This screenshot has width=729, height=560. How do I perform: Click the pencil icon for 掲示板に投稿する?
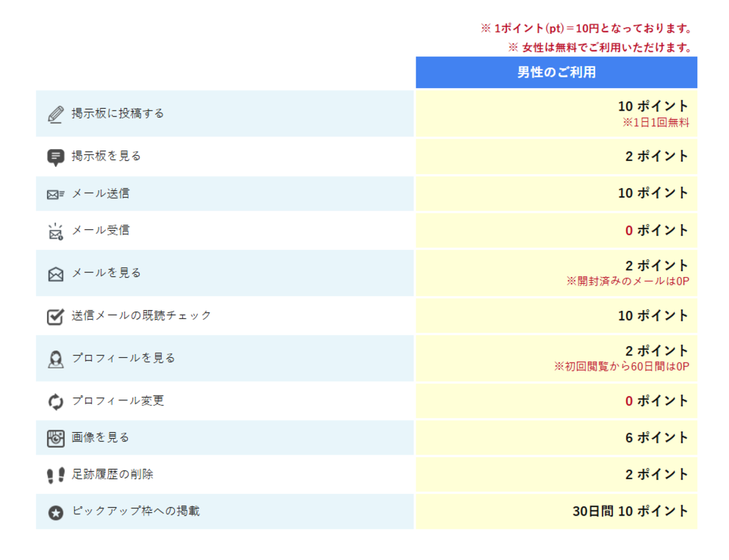pyautogui.click(x=56, y=114)
